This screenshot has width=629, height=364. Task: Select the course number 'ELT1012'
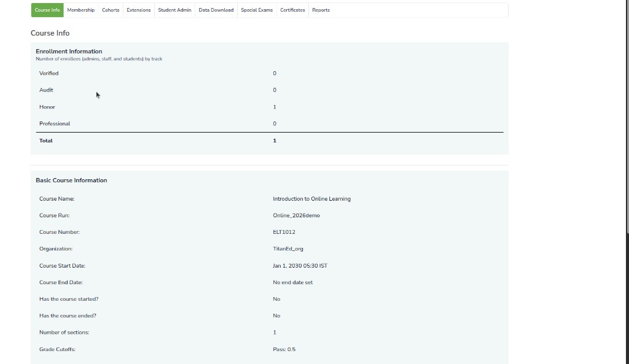pos(284,232)
